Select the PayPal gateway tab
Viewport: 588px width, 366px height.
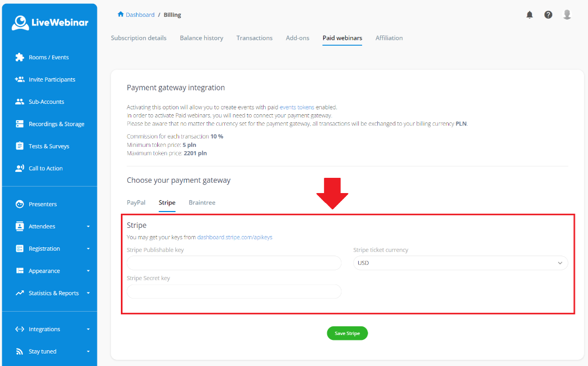pyautogui.click(x=136, y=202)
